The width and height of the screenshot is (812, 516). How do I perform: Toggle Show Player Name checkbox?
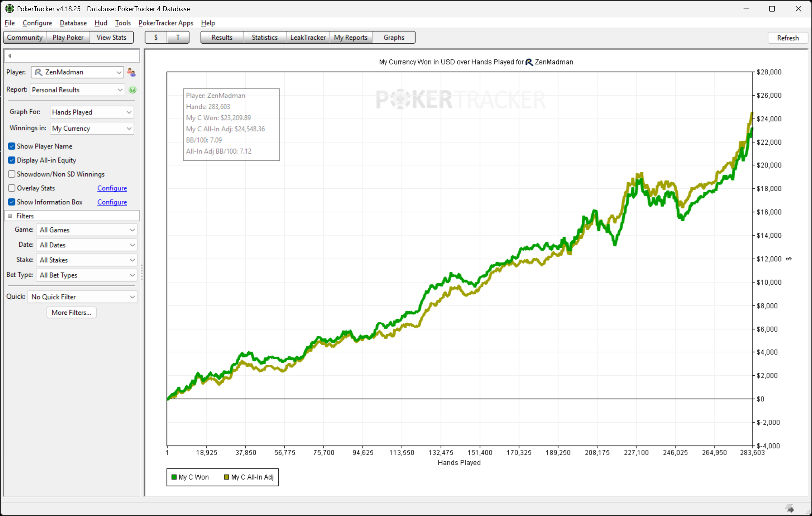tap(12, 146)
